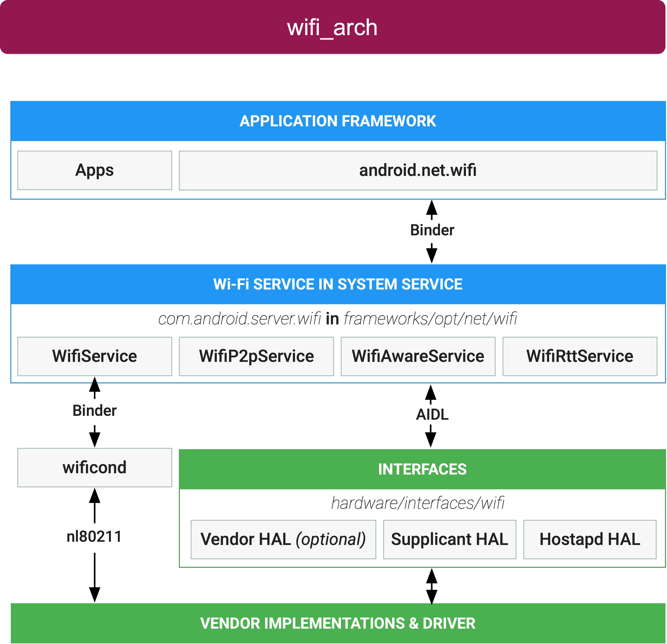Select the APPLICATION FRAMEWORK layer

(334, 104)
